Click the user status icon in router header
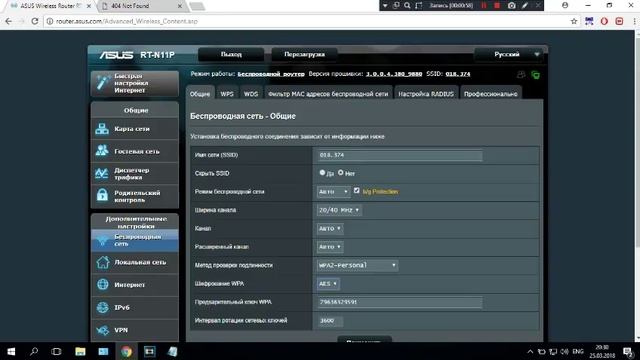 coord(521,74)
